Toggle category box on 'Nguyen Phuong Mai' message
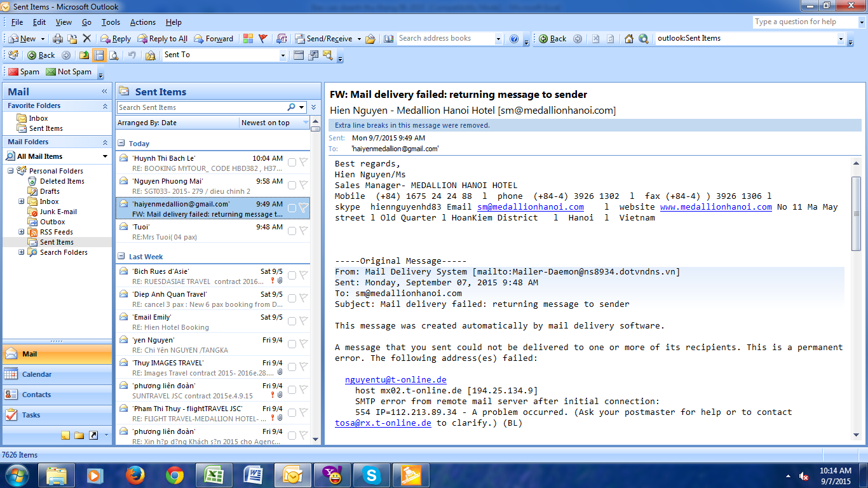Viewport: 868px width, 488px height. [x=292, y=186]
